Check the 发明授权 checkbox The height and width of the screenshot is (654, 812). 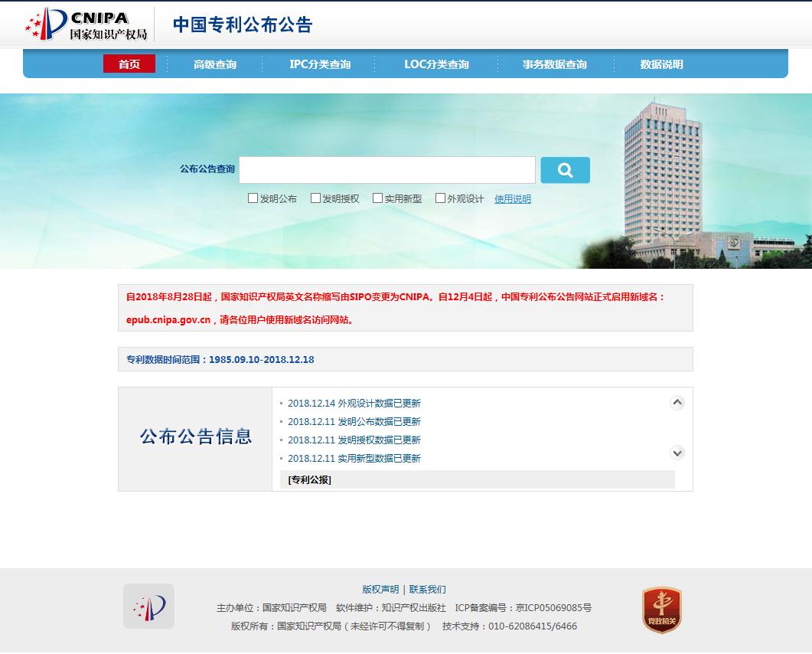click(x=315, y=198)
